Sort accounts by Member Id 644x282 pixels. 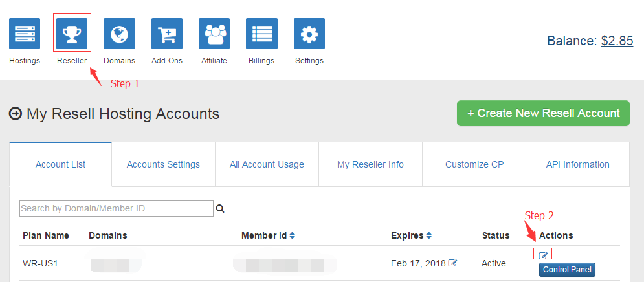click(x=293, y=235)
